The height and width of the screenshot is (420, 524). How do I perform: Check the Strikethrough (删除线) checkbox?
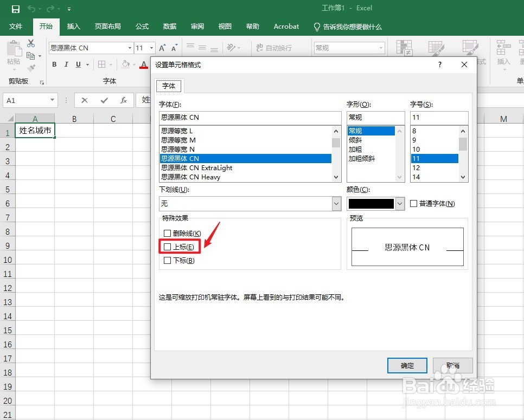coord(168,233)
